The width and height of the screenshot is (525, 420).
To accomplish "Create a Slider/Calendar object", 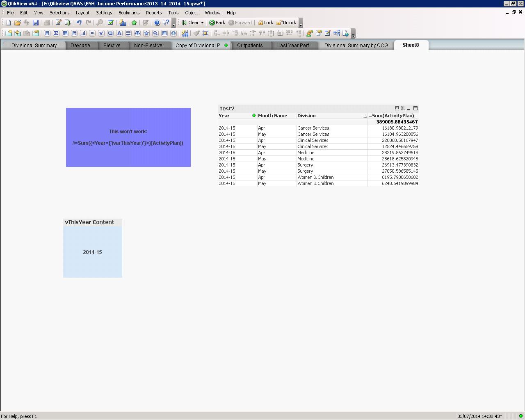I will [x=137, y=33].
